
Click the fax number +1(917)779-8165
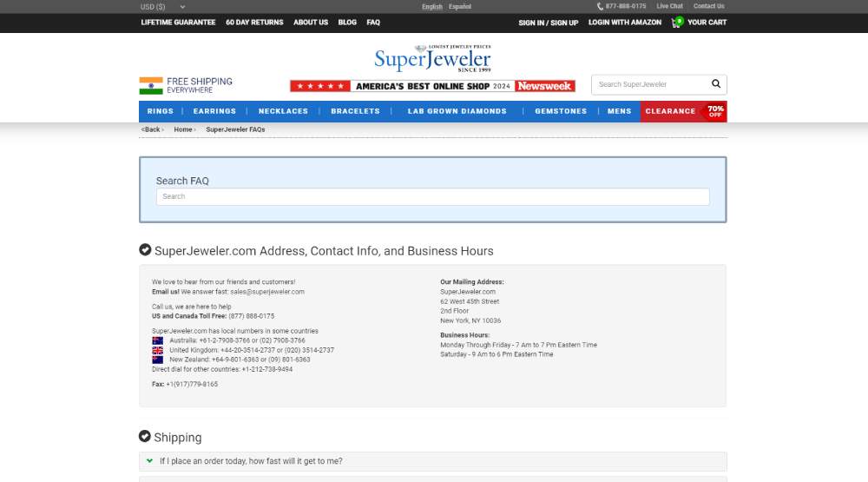[192, 384]
